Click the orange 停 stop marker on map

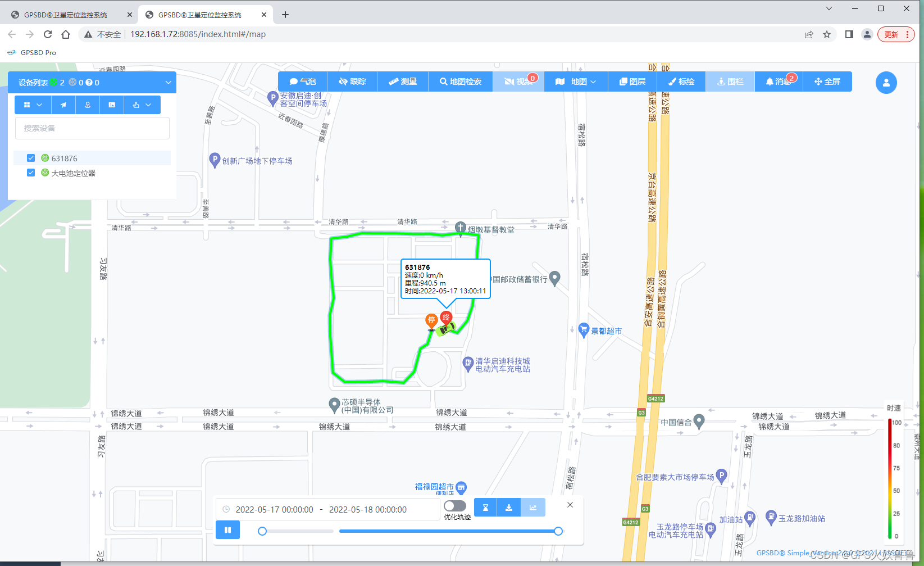431,322
